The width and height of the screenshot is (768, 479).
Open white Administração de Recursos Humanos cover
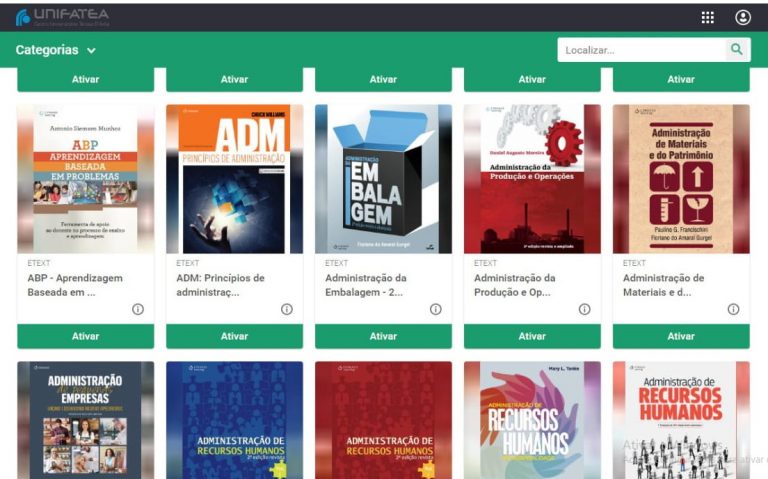681,420
